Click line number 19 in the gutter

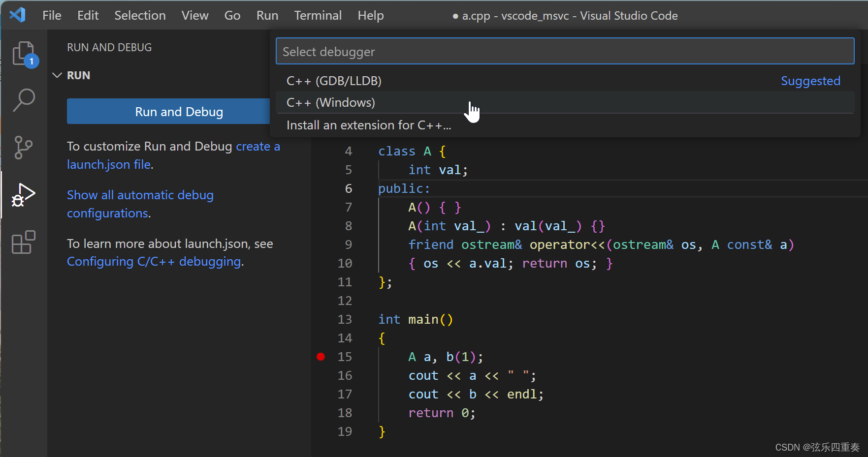(x=345, y=431)
